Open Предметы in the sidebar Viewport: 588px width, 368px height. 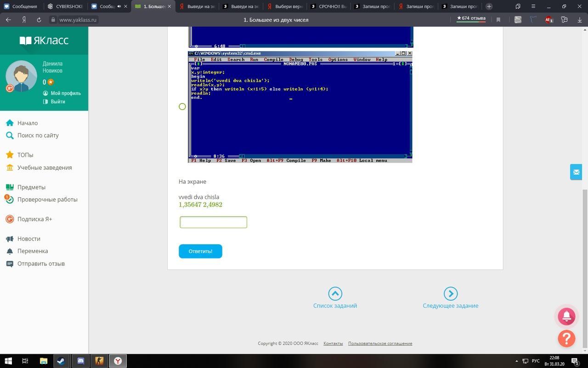coord(31,187)
